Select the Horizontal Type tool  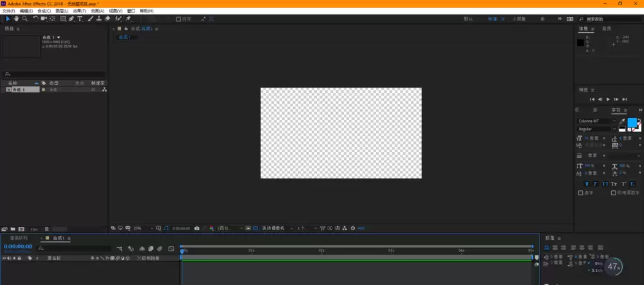80,19
